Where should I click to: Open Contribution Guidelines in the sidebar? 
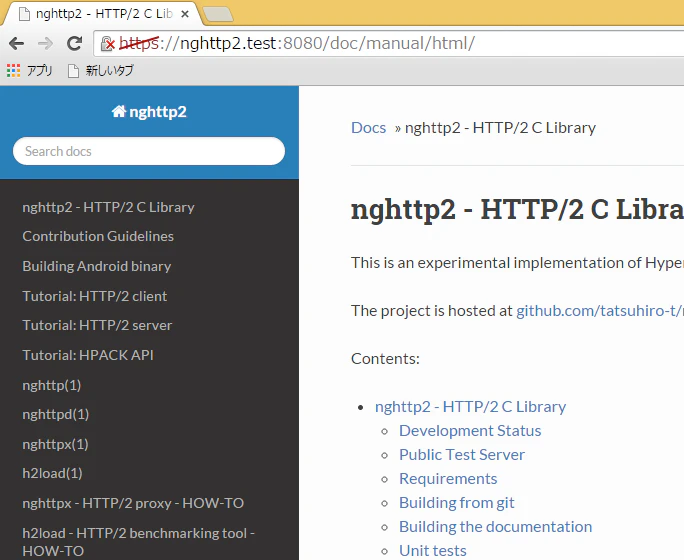pyautogui.click(x=98, y=236)
